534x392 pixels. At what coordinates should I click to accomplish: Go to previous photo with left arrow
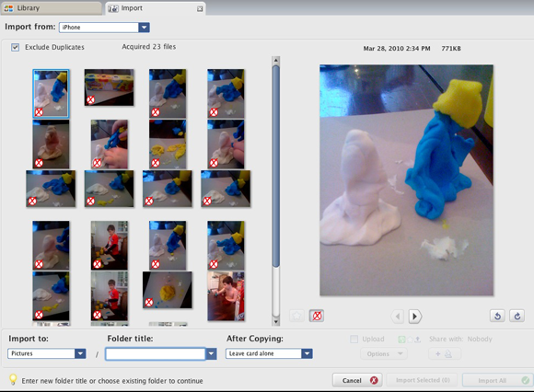pyautogui.click(x=398, y=317)
